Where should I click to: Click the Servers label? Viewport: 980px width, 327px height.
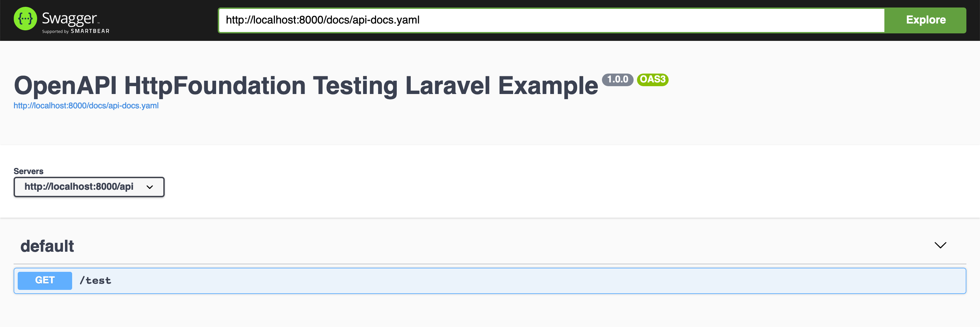[x=28, y=171]
